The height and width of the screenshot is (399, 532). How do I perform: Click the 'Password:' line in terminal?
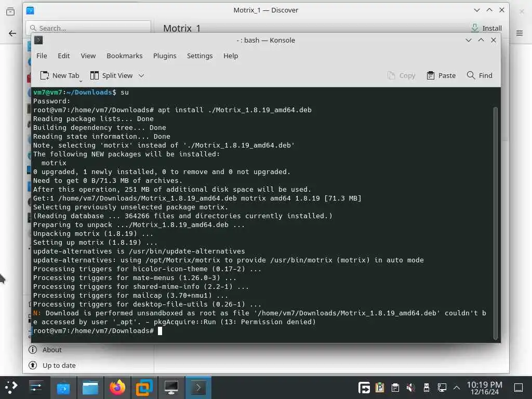click(51, 101)
